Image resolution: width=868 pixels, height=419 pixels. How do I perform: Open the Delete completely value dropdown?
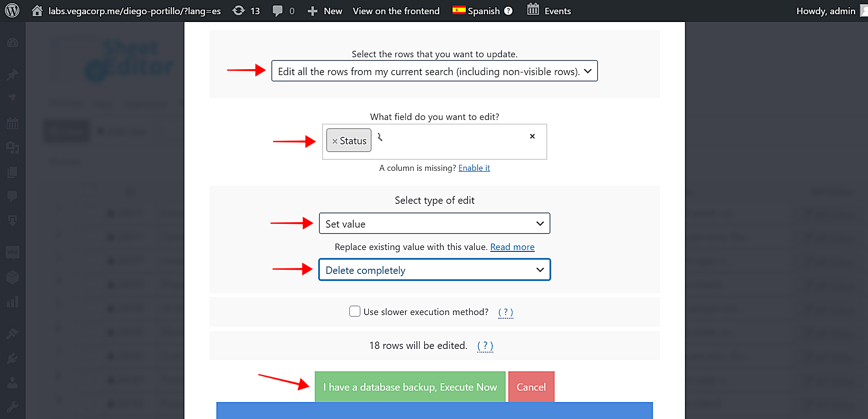(434, 270)
